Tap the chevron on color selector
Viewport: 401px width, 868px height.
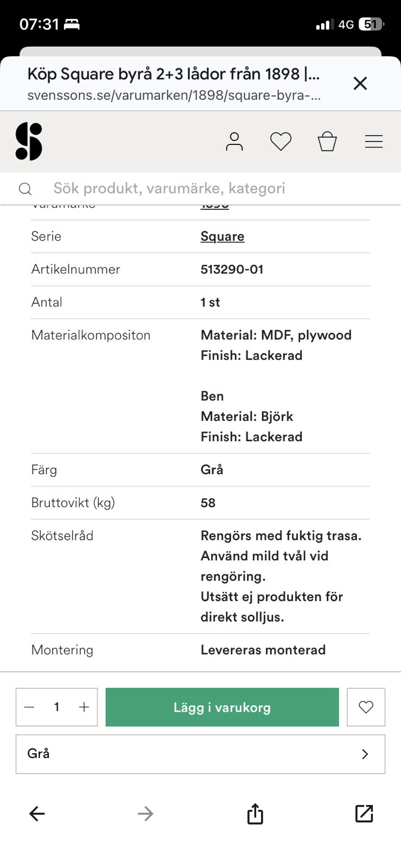click(365, 754)
